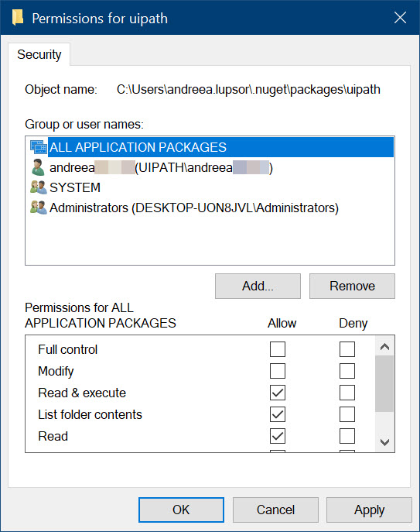
Task: Click the Allow column header
Action: [282, 324]
